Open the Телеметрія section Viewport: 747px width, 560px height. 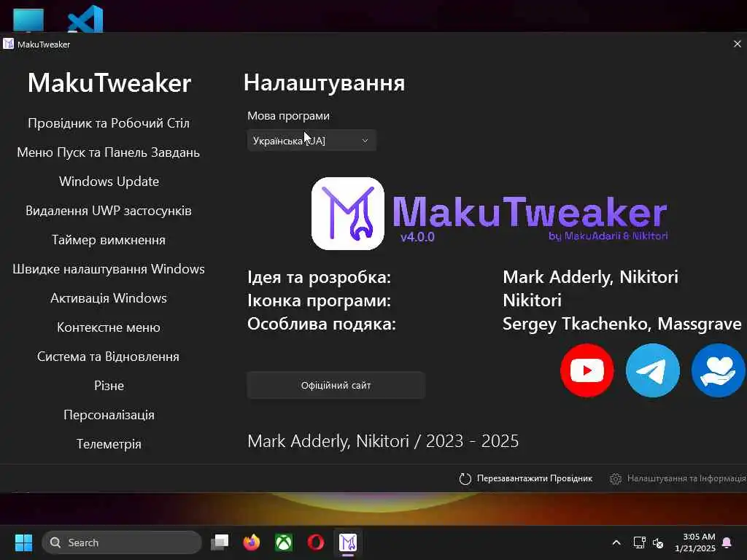pos(109,444)
